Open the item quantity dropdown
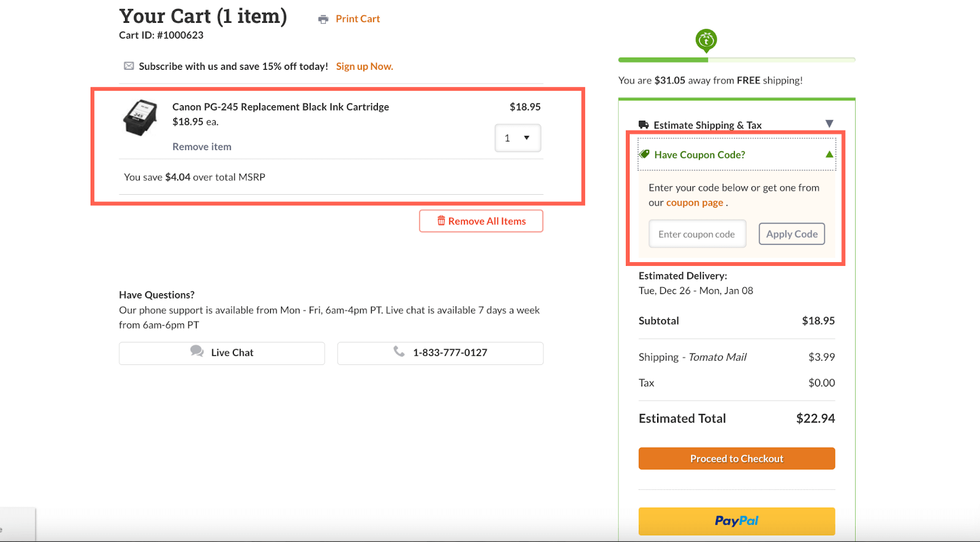 tap(517, 138)
